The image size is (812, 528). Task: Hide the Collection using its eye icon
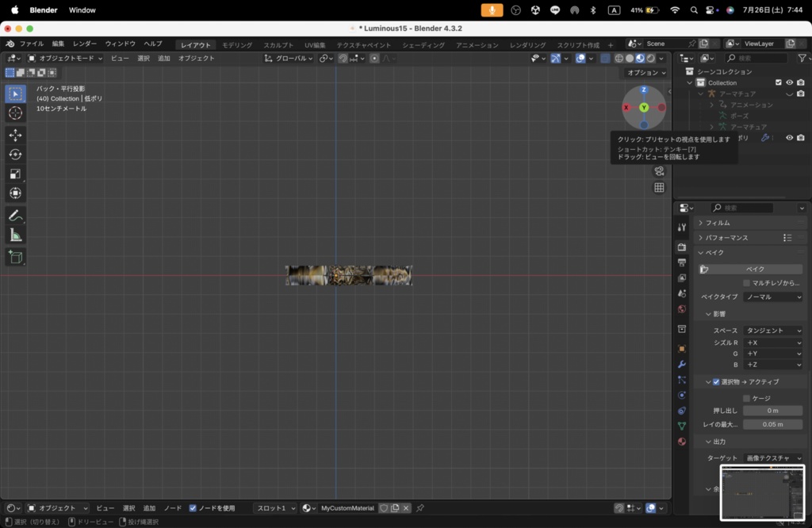(x=789, y=82)
